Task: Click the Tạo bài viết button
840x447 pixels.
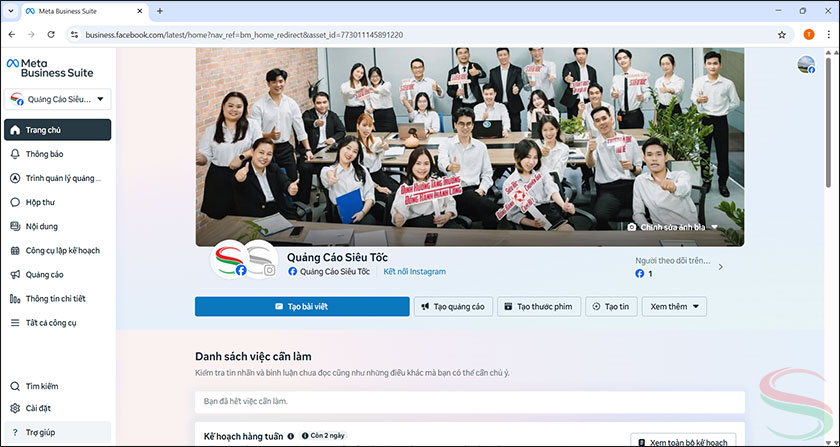Action: pos(301,306)
